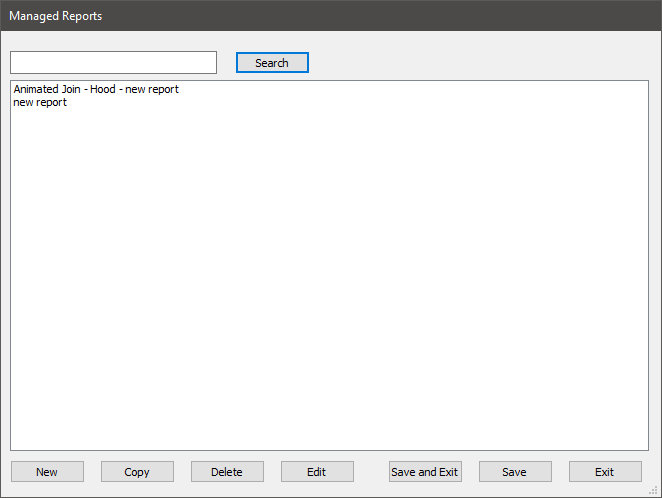This screenshot has width=662, height=498.
Task: Save changes without leaving the dialog
Action: pyautogui.click(x=515, y=472)
